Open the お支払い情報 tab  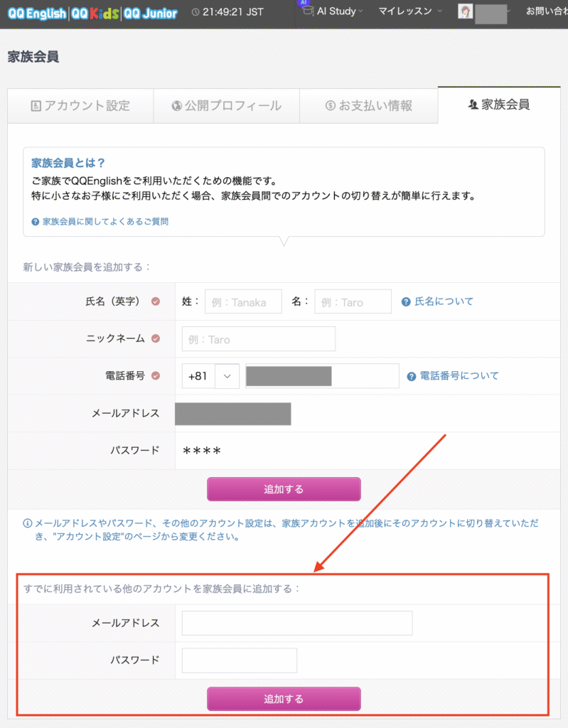pyautogui.click(x=368, y=106)
